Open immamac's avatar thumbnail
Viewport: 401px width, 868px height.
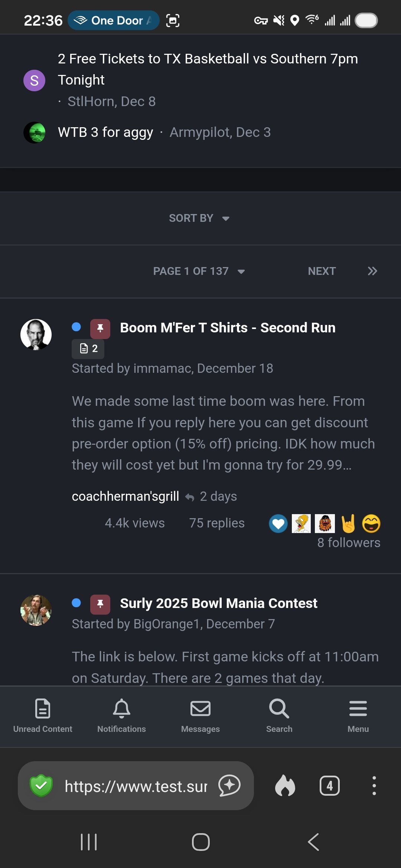tap(36, 335)
